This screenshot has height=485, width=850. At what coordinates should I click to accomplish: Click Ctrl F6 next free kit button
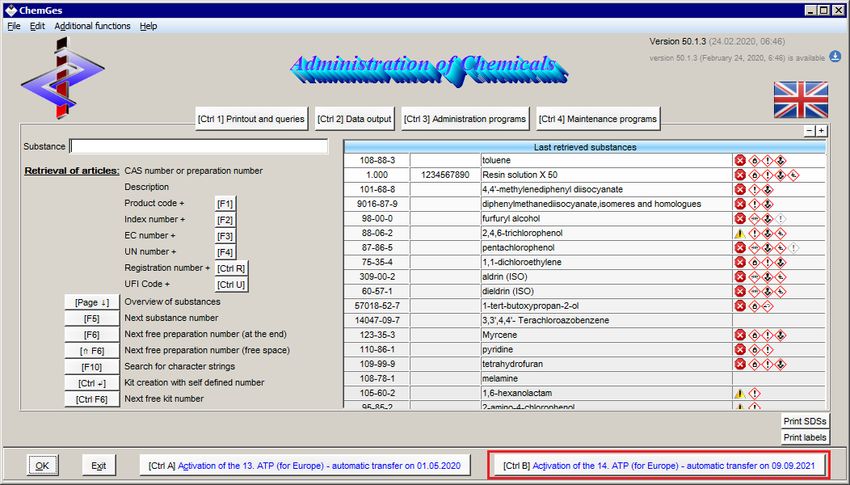[92, 399]
